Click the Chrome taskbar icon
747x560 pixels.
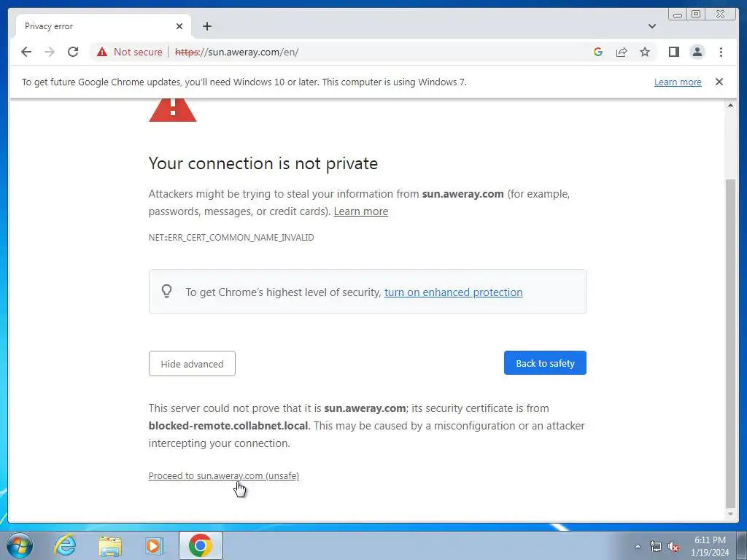tap(201, 545)
